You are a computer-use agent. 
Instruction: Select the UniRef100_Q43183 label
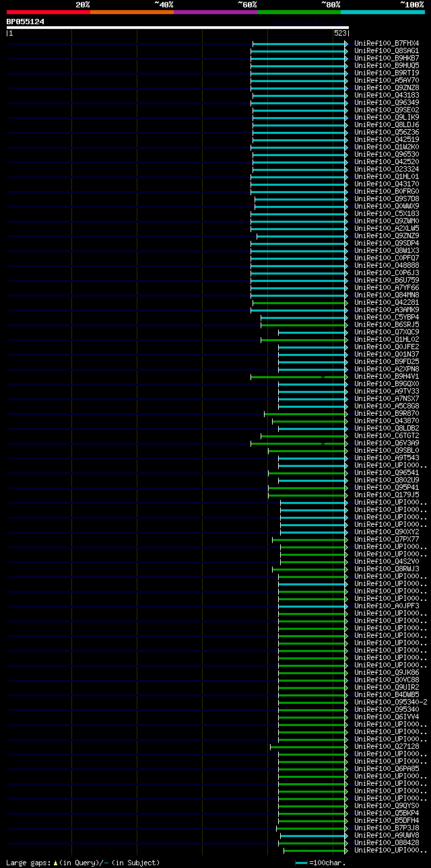(x=387, y=95)
